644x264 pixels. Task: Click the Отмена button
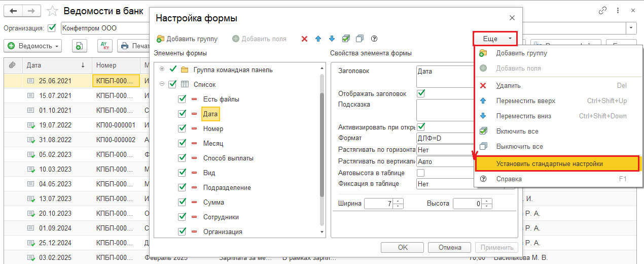449,247
